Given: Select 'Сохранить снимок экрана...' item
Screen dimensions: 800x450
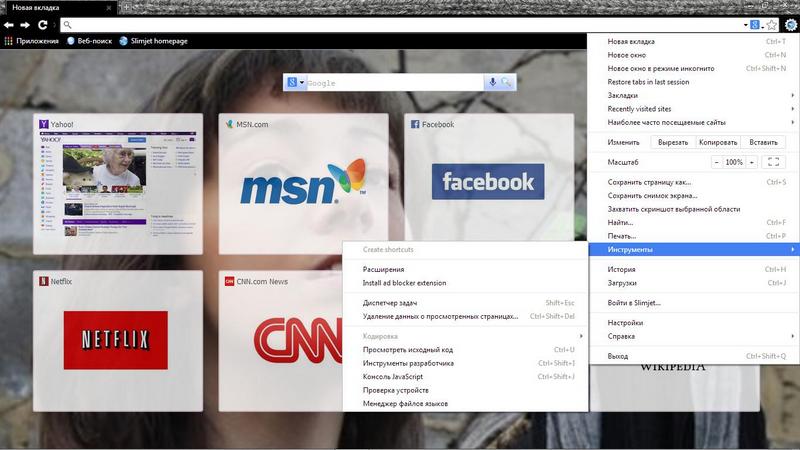Looking at the screenshot, I should (x=694, y=195).
